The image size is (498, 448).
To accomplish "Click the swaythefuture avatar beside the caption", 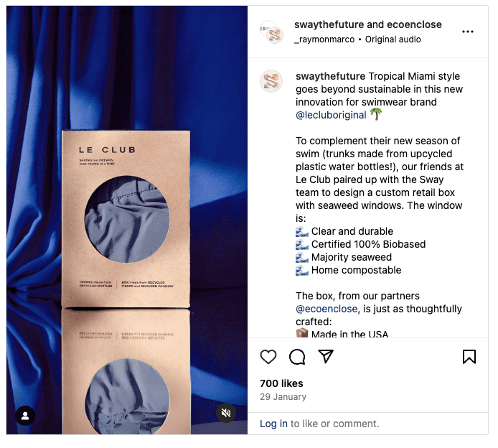I will (271, 81).
